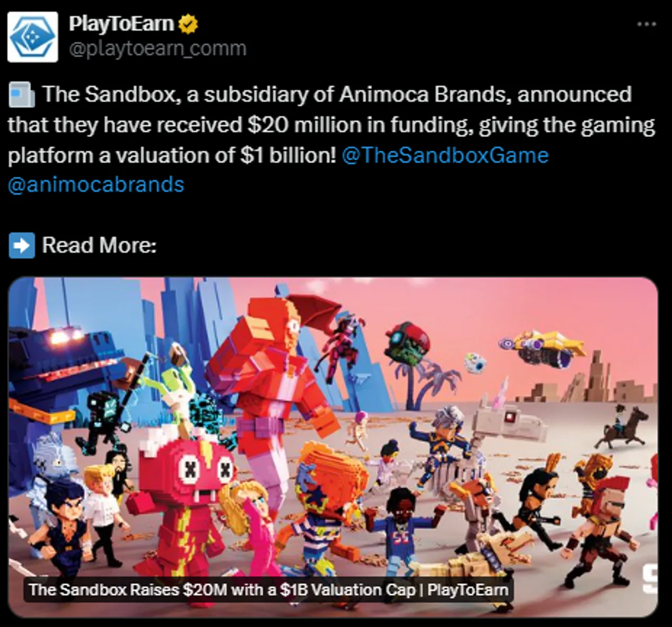Open the @animocabrands mention
The width and height of the screenshot is (672, 627).
[96, 185]
